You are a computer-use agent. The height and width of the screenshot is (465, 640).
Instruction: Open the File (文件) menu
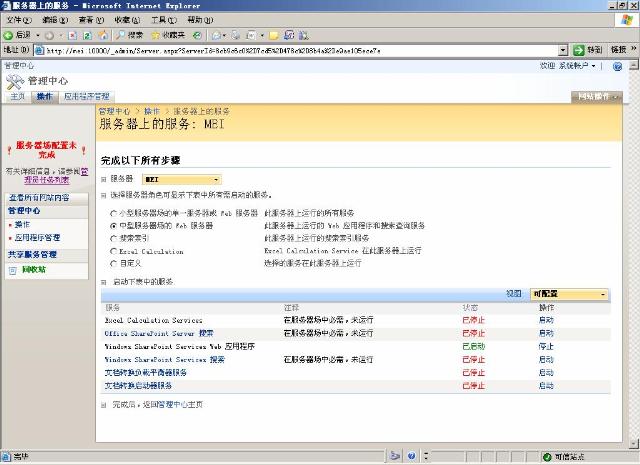pyautogui.click(x=19, y=20)
